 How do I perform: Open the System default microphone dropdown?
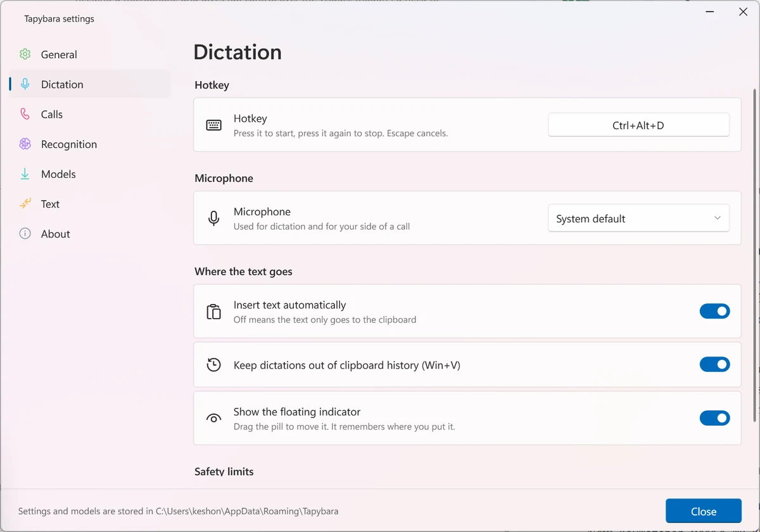click(x=638, y=218)
